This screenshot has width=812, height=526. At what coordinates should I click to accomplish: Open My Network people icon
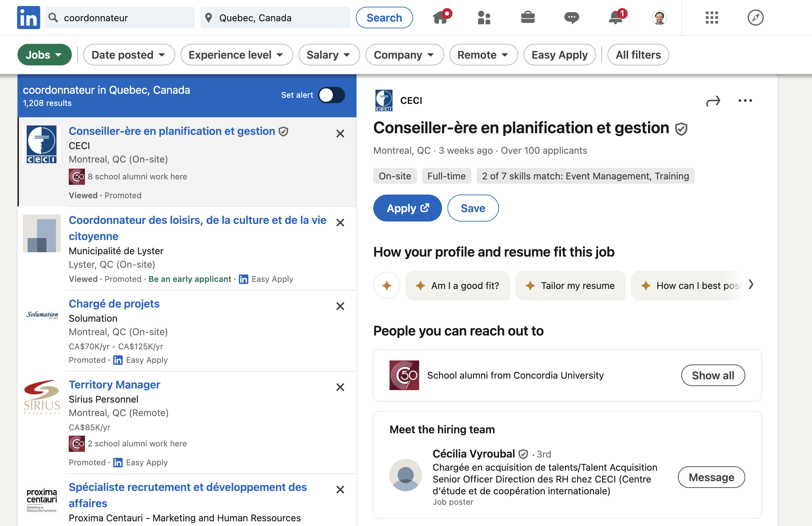point(484,18)
